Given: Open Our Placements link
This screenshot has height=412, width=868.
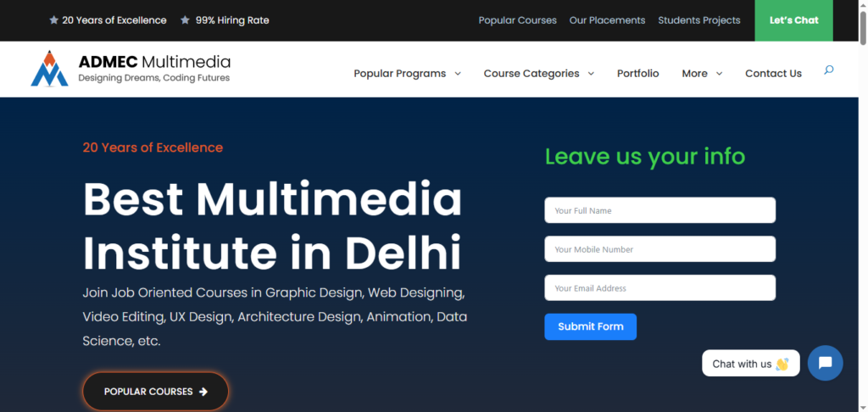Looking at the screenshot, I should tap(607, 20).
